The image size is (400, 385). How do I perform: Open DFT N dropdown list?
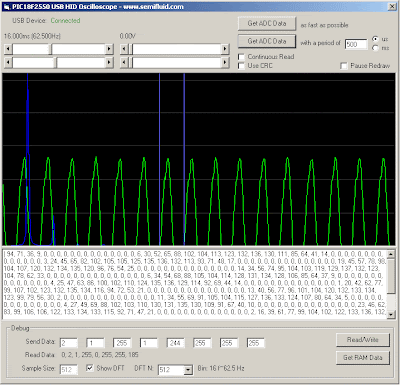coord(188,370)
